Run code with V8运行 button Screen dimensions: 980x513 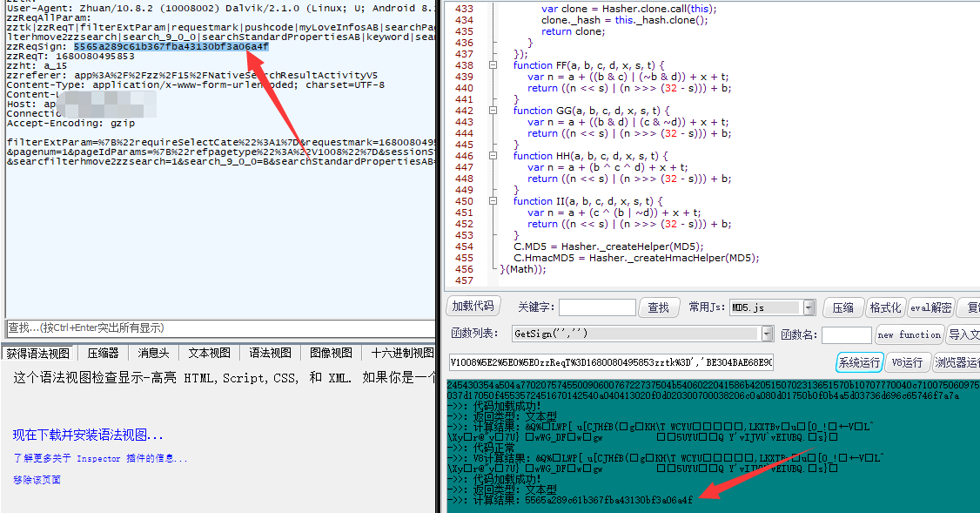[x=907, y=362]
